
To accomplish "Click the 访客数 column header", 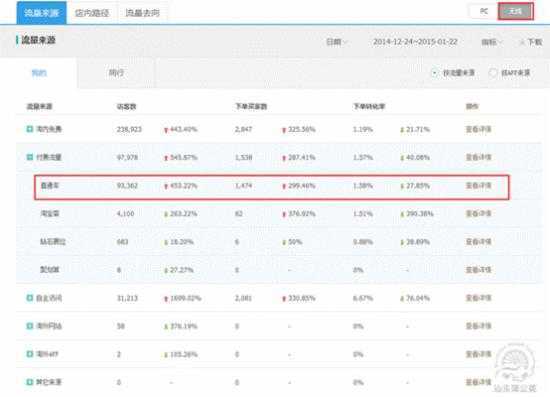I will [126, 106].
